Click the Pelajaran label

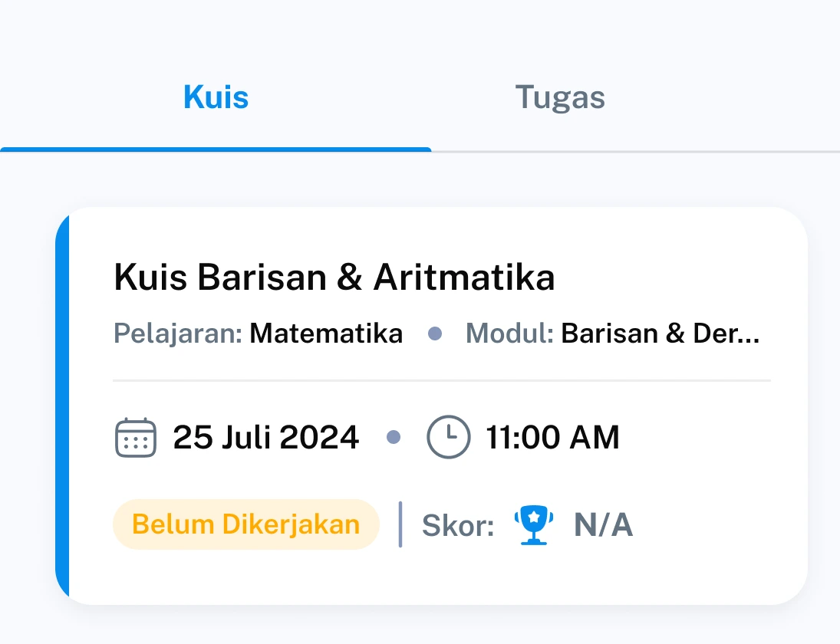click(x=178, y=333)
